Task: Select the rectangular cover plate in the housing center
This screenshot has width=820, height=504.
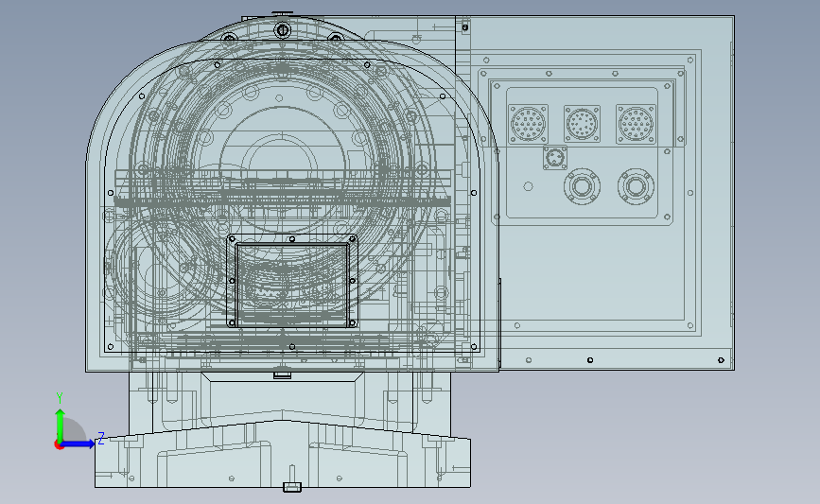Action: click(x=292, y=281)
